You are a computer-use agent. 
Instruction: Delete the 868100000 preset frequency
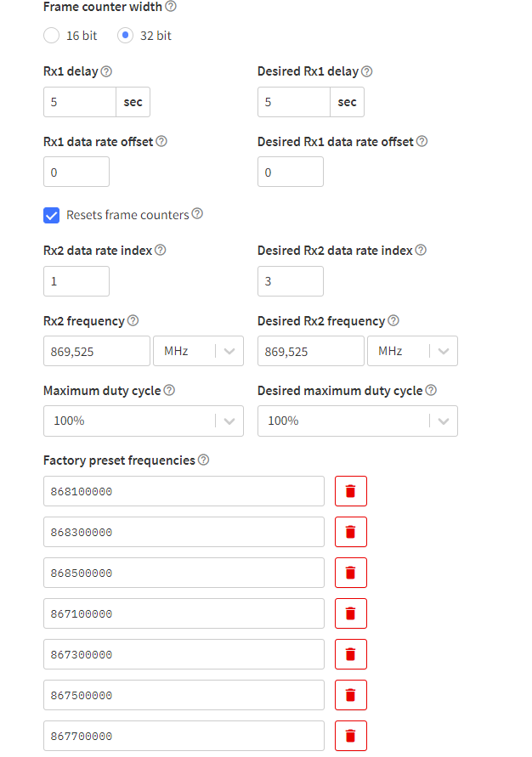pyautogui.click(x=351, y=491)
